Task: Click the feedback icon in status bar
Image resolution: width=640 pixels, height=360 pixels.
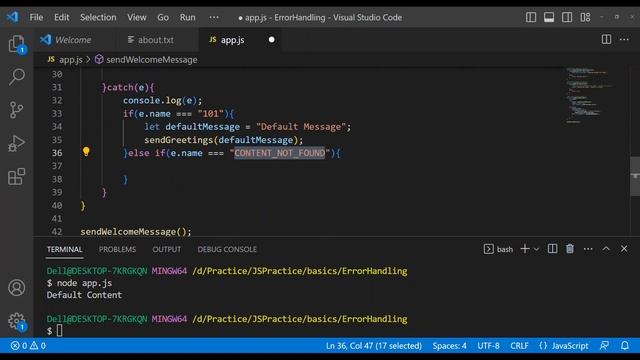Action: pyautogui.click(x=604, y=346)
